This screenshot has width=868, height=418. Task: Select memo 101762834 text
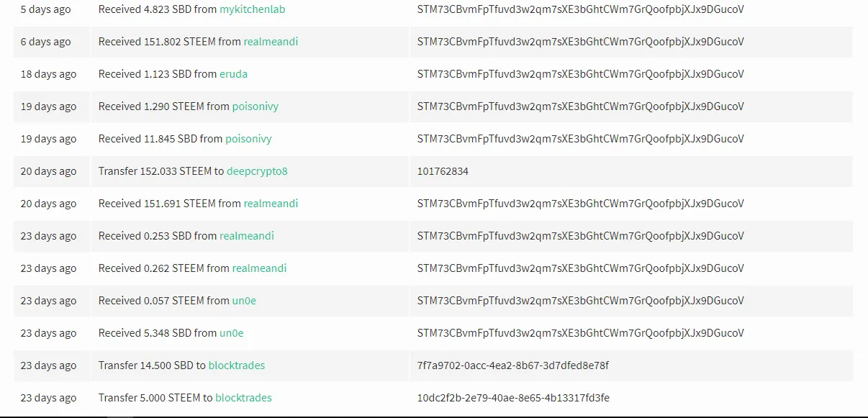tap(443, 171)
